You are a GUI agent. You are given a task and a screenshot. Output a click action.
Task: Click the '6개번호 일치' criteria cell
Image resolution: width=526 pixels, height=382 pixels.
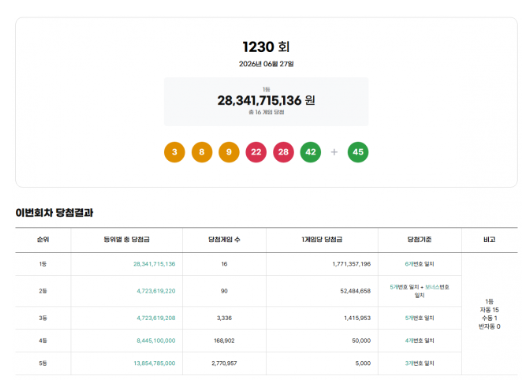[419, 264]
